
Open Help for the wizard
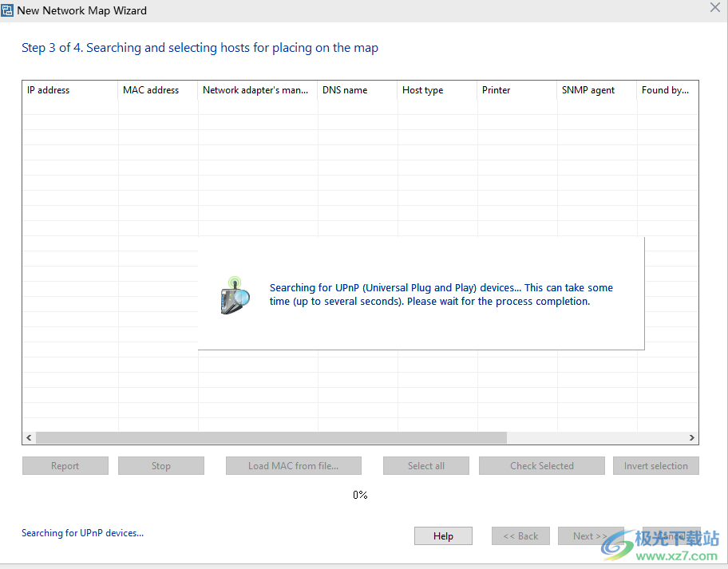click(x=443, y=536)
